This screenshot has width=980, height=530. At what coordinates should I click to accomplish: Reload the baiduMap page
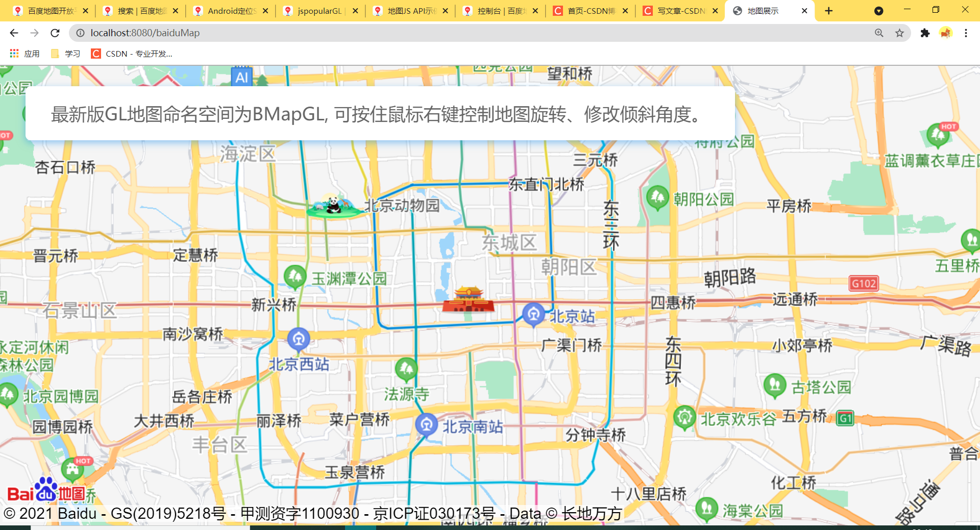tap(55, 33)
